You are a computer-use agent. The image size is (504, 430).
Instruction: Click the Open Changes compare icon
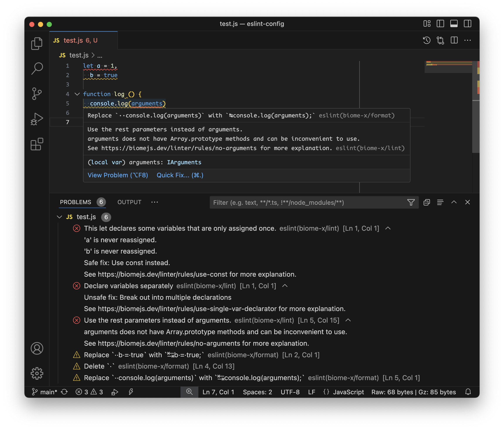pos(440,40)
